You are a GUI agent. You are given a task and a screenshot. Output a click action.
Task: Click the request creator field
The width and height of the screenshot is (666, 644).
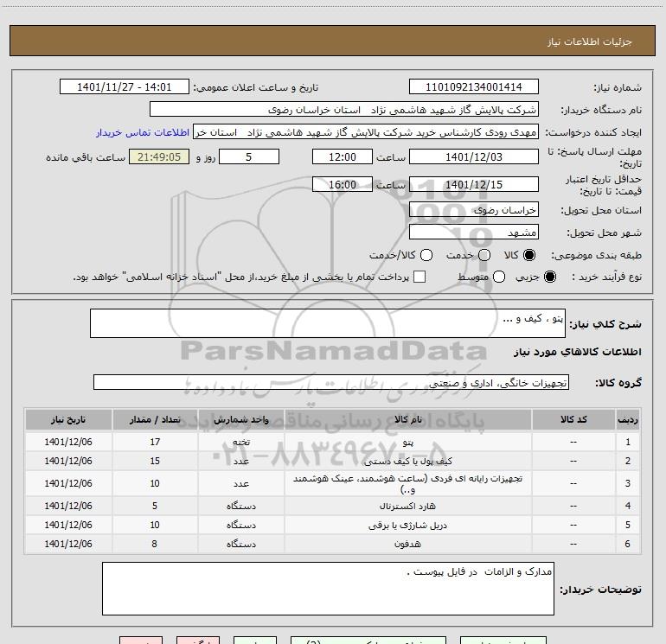pos(366,132)
